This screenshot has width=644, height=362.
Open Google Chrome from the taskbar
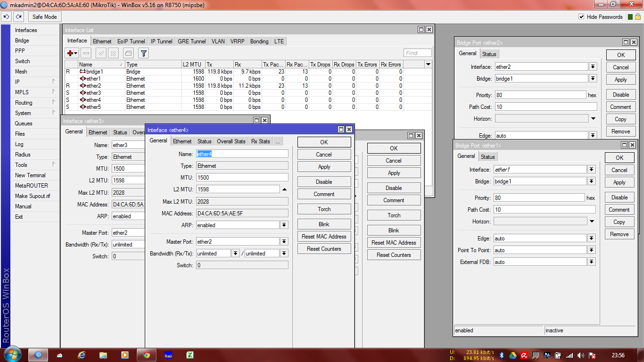(146, 355)
